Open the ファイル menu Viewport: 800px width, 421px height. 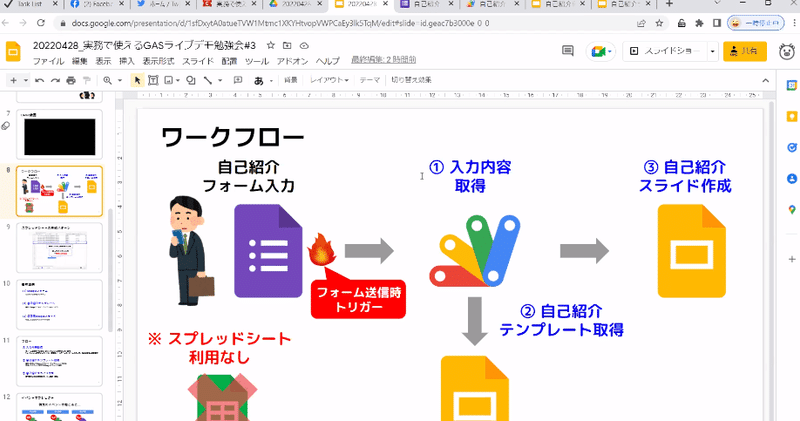pyautogui.click(x=48, y=61)
